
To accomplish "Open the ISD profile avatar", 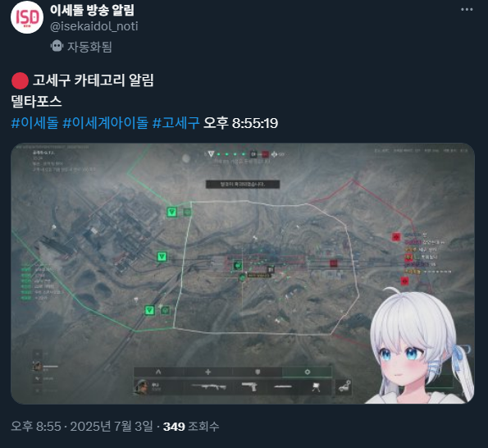I will click(x=27, y=17).
